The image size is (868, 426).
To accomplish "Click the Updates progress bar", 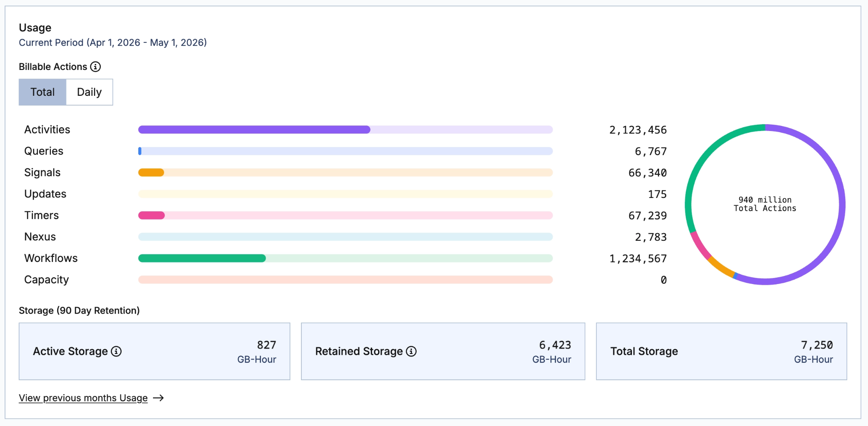I will point(345,194).
